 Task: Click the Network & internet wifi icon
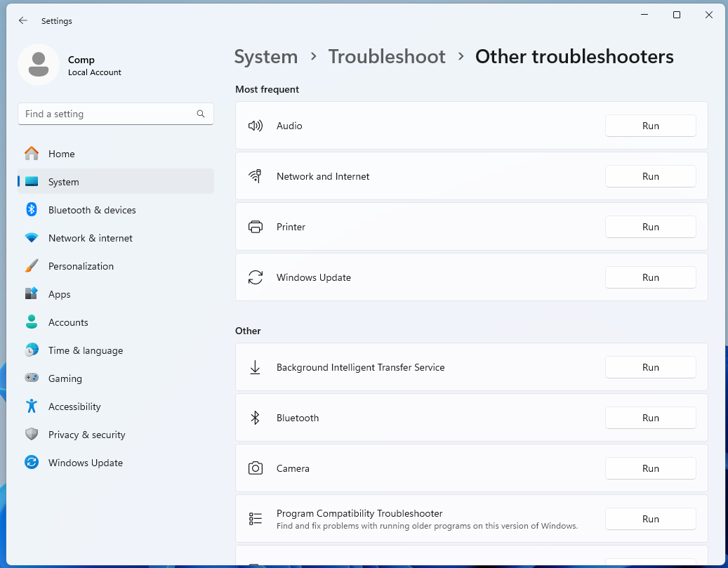point(32,238)
